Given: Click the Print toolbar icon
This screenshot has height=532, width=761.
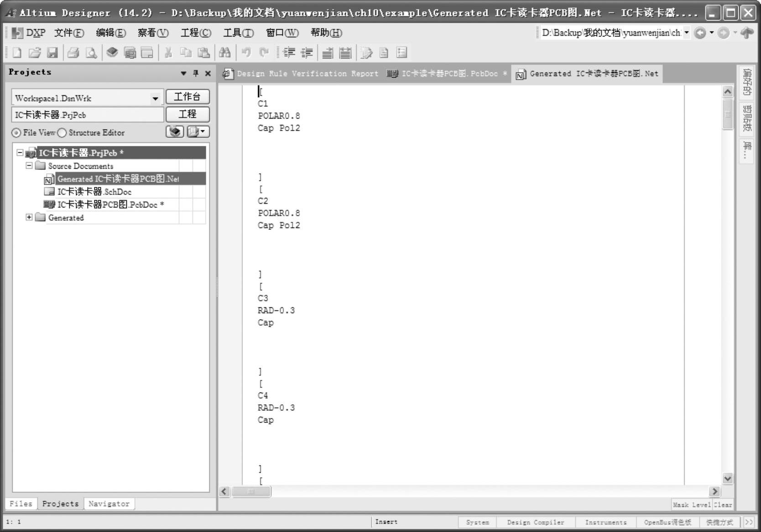Looking at the screenshot, I should coord(73,53).
